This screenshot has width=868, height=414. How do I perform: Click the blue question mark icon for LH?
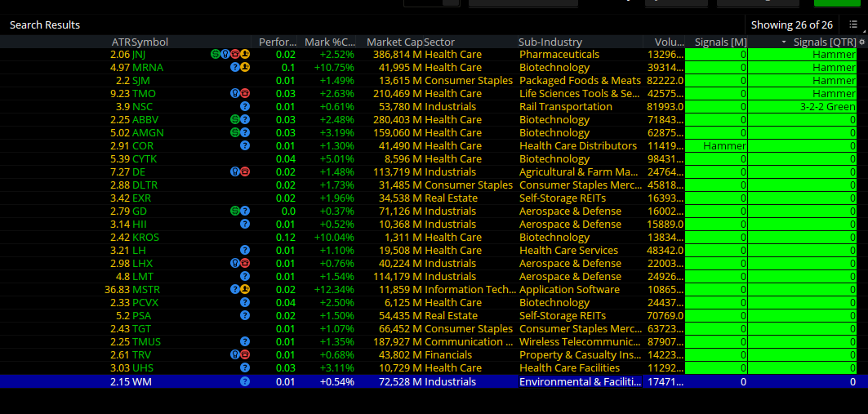coord(245,250)
